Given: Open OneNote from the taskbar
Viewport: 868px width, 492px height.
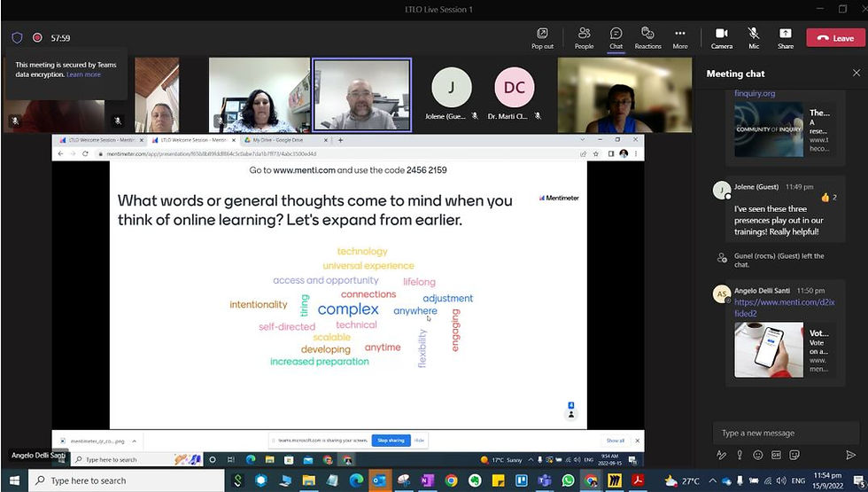Looking at the screenshot, I should tap(427, 480).
